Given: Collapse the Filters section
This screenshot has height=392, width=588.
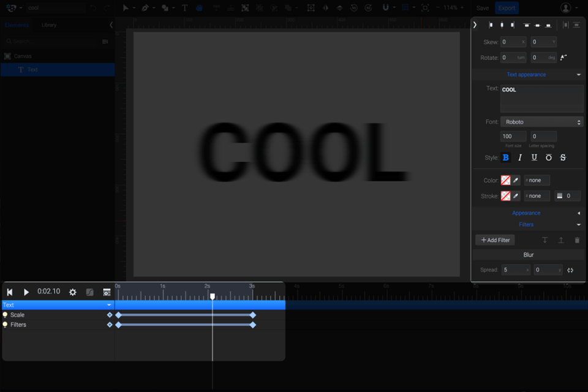Looking at the screenshot, I should point(578,225).
